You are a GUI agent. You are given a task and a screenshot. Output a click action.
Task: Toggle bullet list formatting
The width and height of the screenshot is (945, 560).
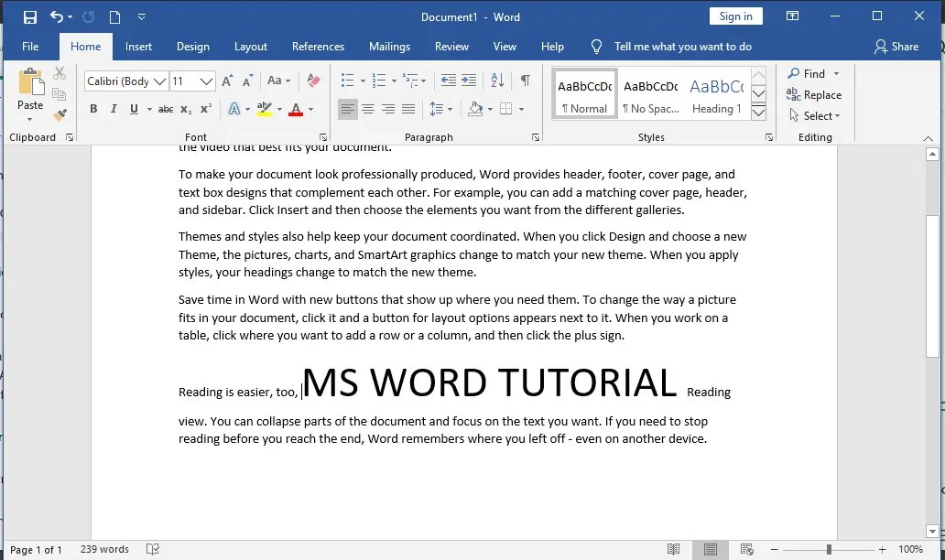[348, 81]
